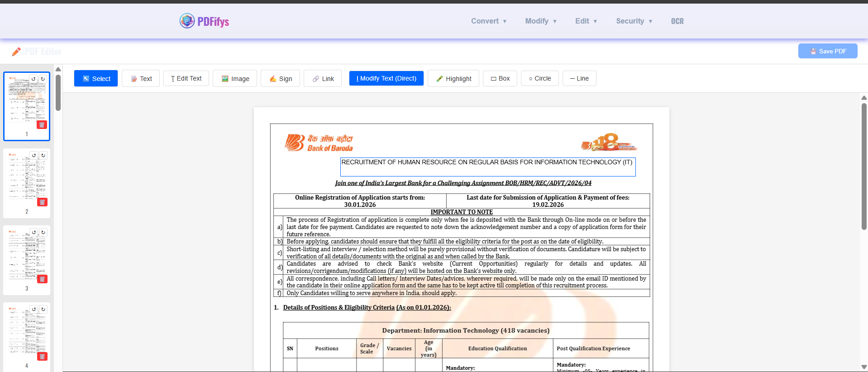Screen dimensions: 868x372
Task: Select page 1 thumbnail
Action: point(27,106)
